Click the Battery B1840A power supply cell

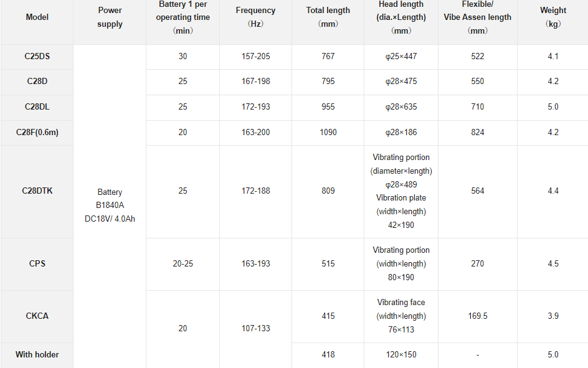pyautogui.click(x=110, y=205)
